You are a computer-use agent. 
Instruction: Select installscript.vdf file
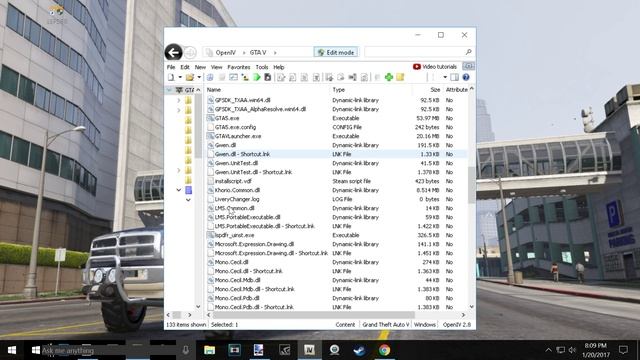click(x=233, y=181)
